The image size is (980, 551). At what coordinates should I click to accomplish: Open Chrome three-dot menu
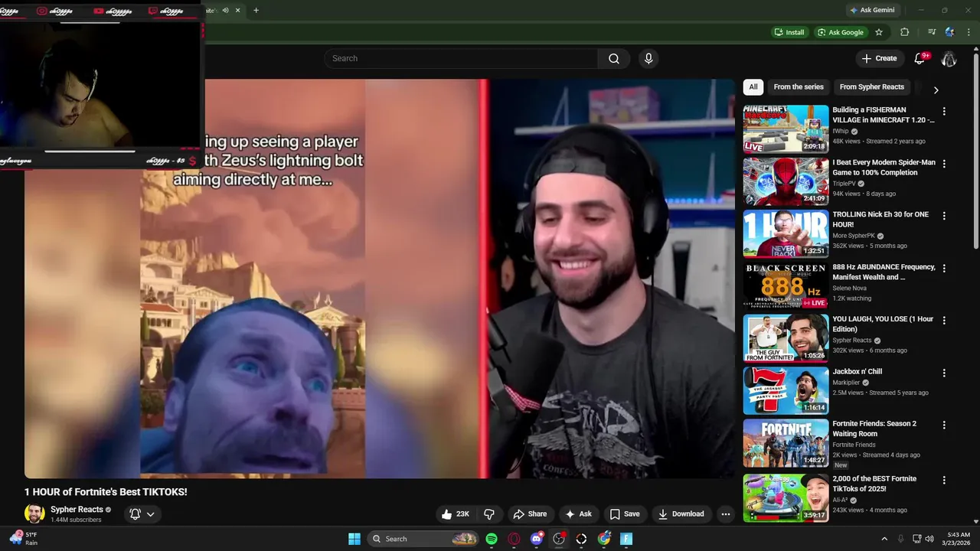(x=969, y=32)
